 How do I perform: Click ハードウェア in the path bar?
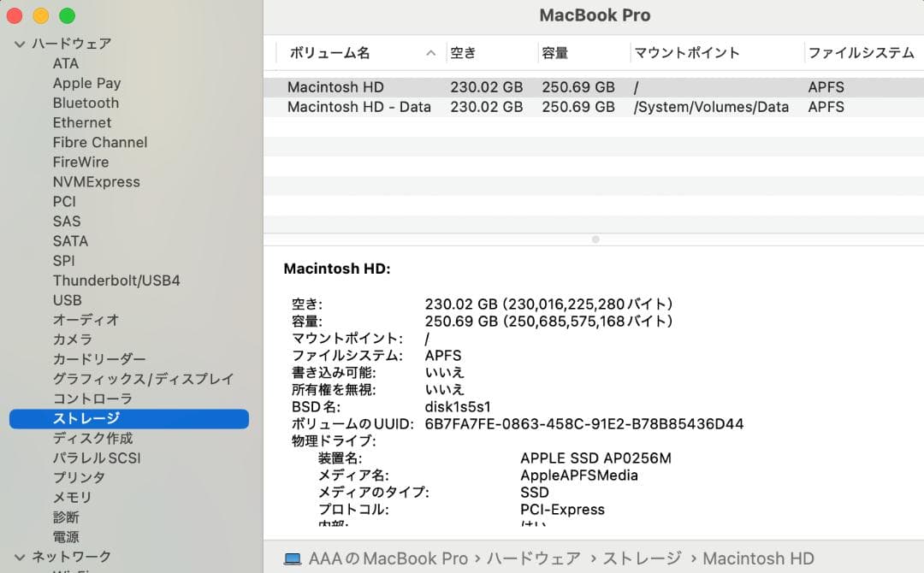click(533, 558)
